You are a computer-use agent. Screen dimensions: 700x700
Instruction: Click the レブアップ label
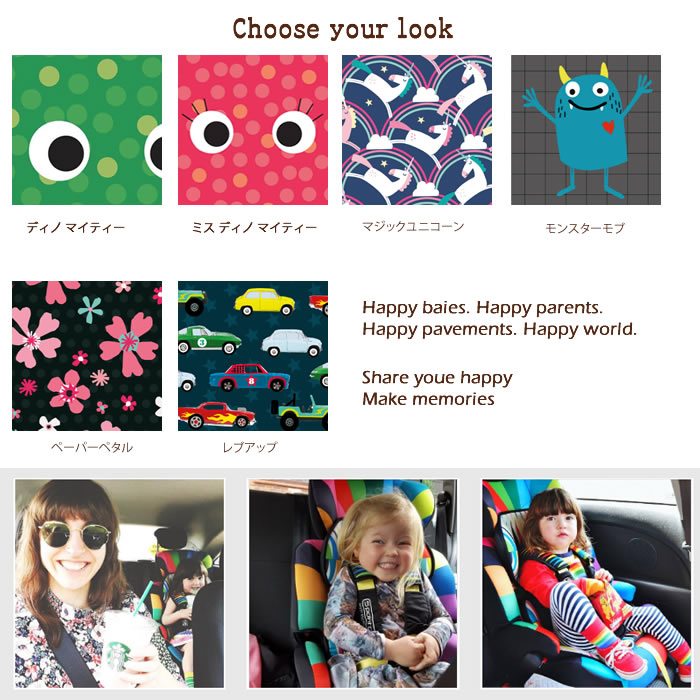[x=250, y=447]
